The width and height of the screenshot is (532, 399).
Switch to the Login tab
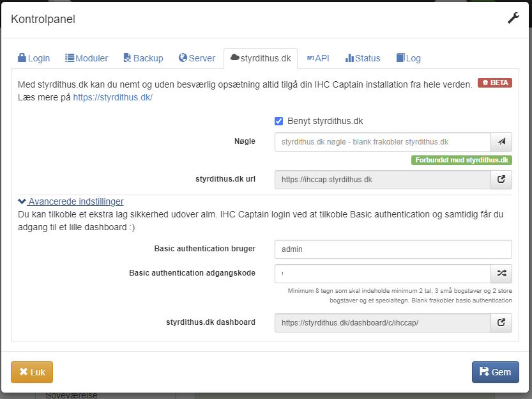(x=34, y=58)
